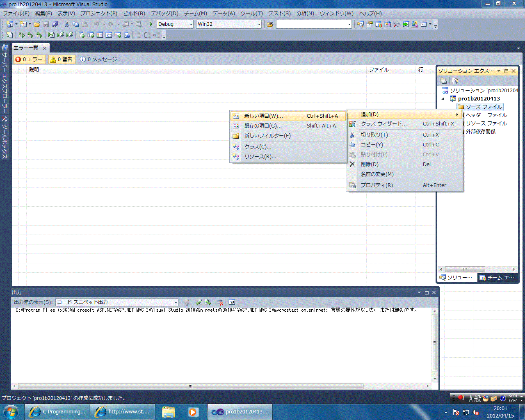Screen dimensions: 525x420
Task: Click output panel horizontal scrollbar
Action: tap(191, 386)
